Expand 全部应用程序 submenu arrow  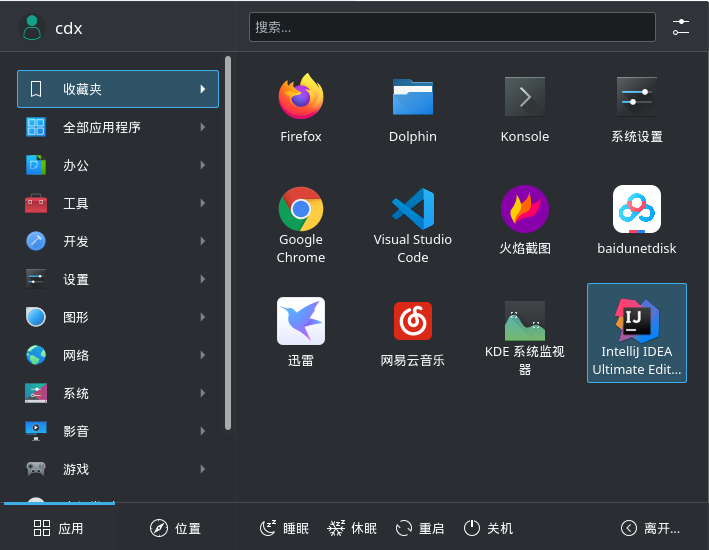tap(203, 127)
